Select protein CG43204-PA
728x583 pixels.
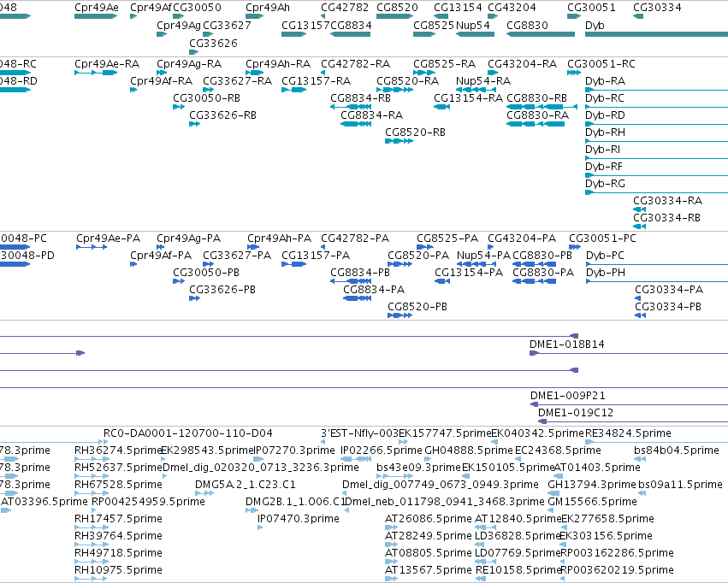pos(490,247)
